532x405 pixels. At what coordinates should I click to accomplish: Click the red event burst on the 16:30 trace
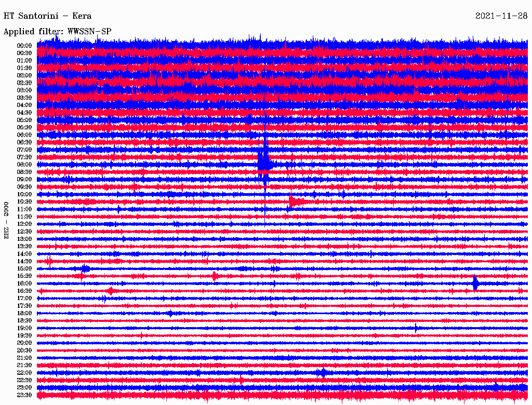[111, 291]
